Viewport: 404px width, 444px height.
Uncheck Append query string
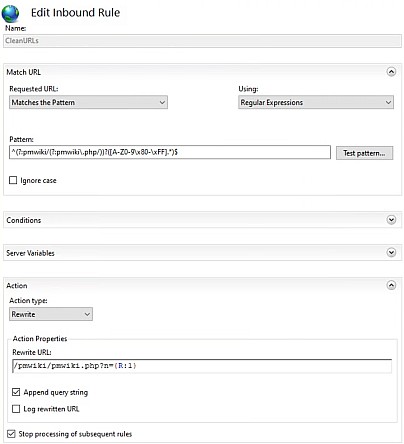click(16, 392)
